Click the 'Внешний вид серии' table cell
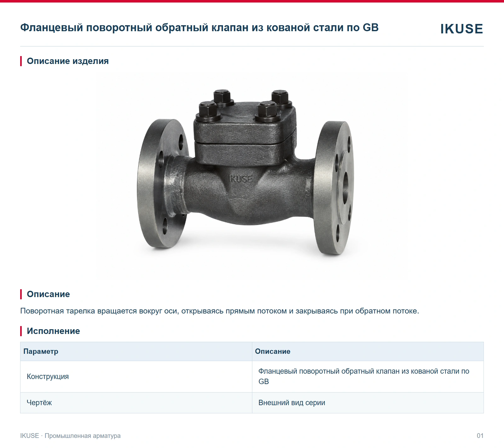Screen dimensions: 504x448 coord(368,403)
